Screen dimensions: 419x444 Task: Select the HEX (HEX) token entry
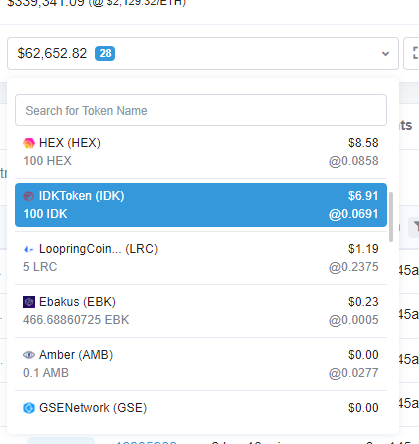(201, 152)
